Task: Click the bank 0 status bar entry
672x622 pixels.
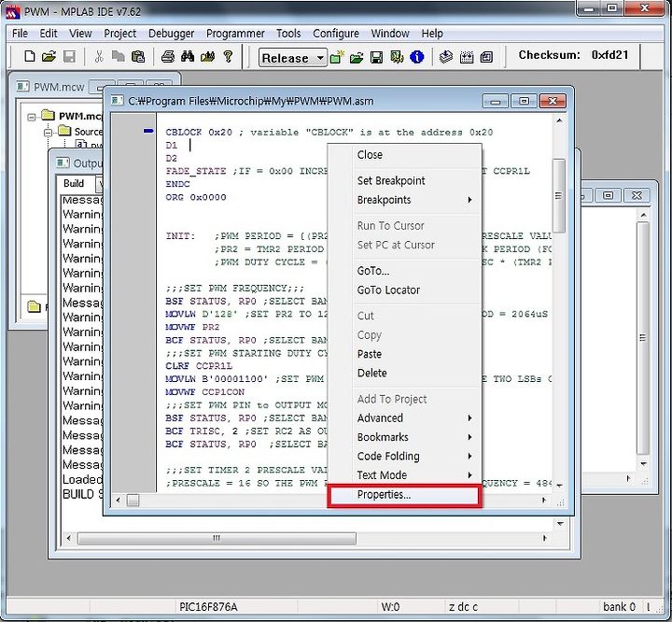Action: click(x=619, y=607)
